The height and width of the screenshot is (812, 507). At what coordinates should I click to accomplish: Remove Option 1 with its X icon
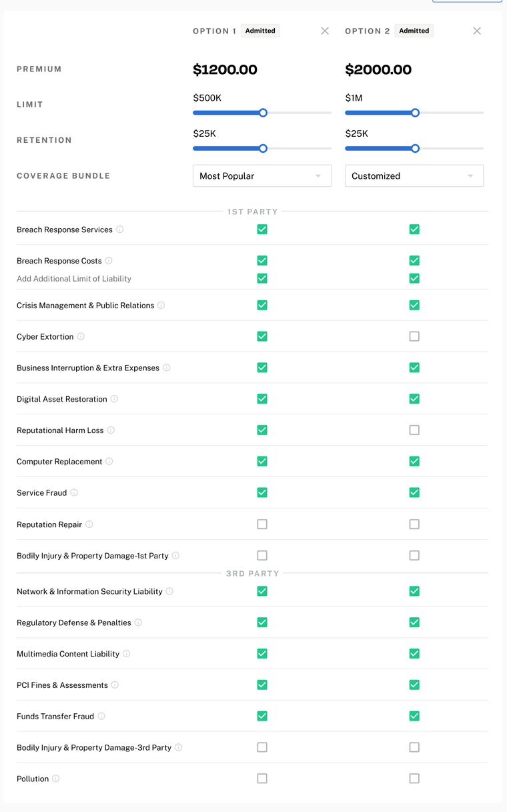click(325, 31)
